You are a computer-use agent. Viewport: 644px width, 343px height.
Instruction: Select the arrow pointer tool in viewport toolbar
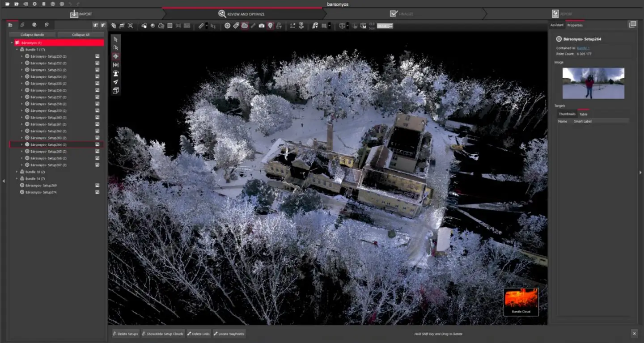coord(116,39)
